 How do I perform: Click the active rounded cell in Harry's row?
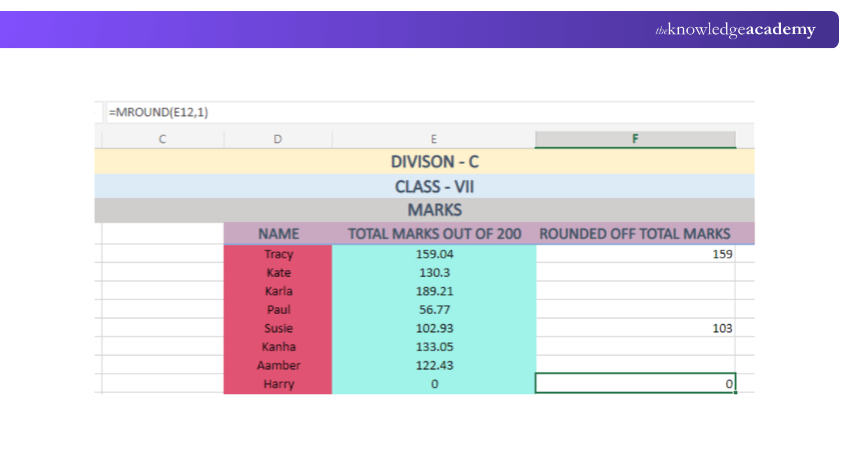635,383
